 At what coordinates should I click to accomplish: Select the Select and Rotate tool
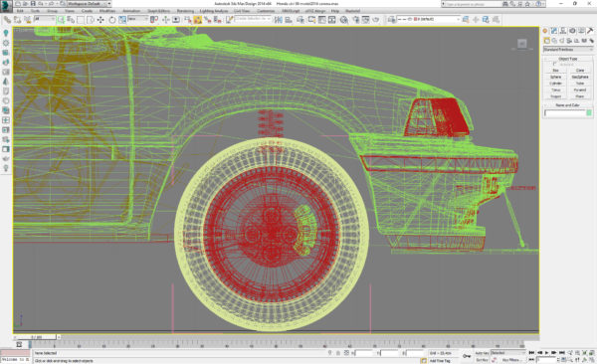(111, 20)
